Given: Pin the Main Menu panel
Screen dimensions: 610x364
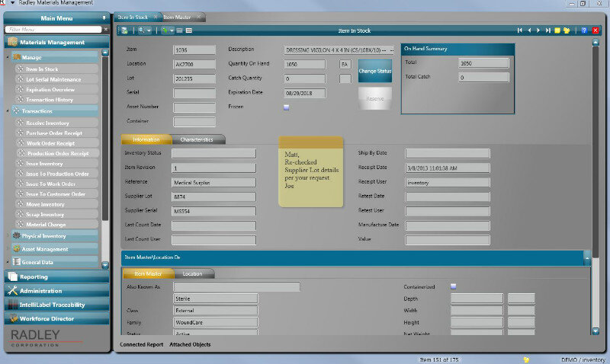Looking at the screenshot, I should point(104,17).
